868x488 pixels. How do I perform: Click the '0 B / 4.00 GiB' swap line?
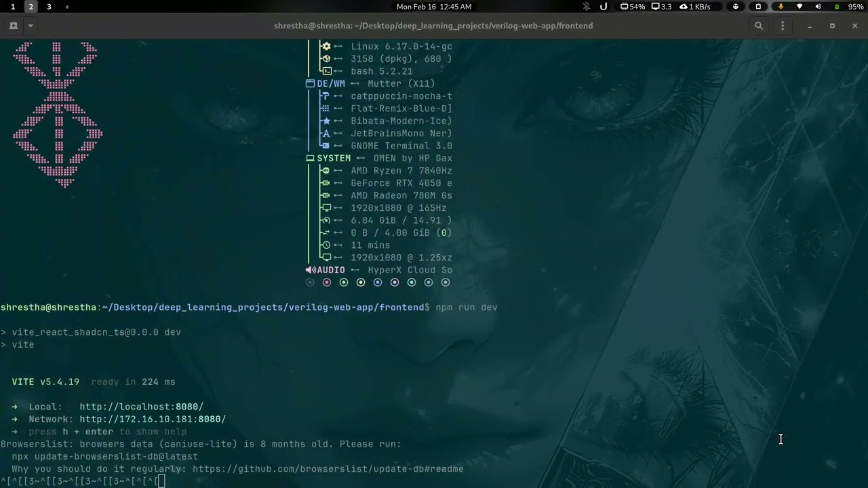tap(401, 233)
